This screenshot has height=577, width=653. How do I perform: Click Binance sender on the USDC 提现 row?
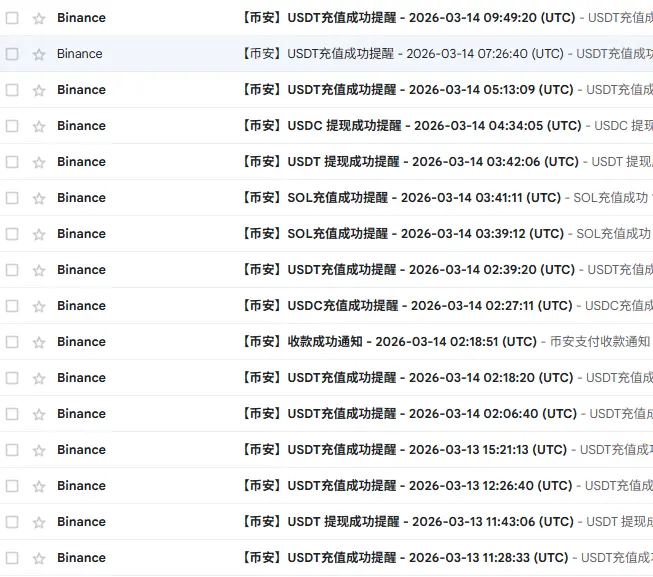pos(81,126)
